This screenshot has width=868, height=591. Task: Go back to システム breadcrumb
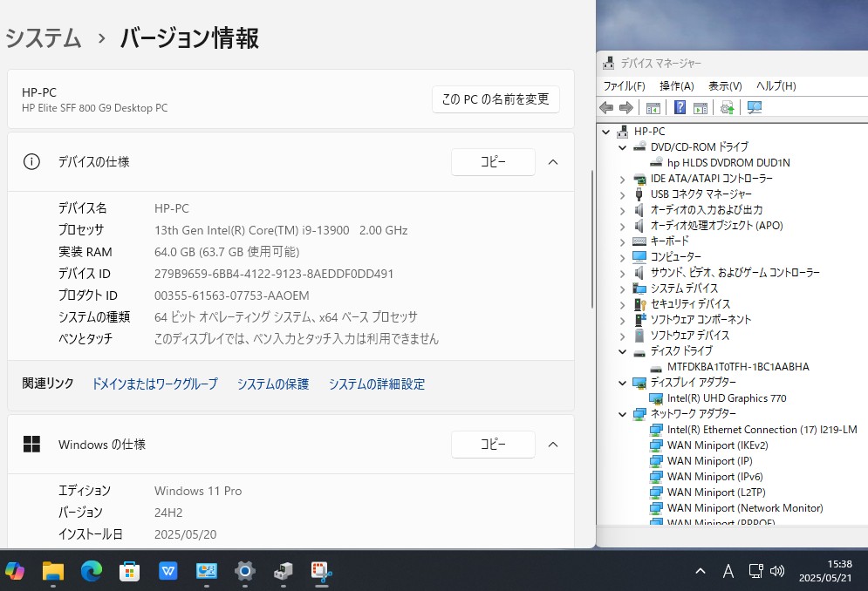(44, 38)
